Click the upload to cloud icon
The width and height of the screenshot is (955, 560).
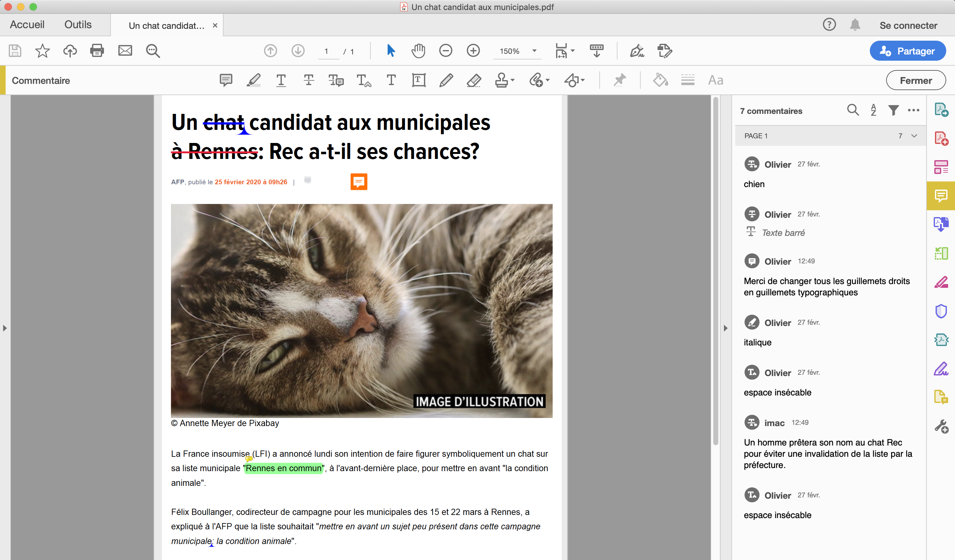point(70,51)
